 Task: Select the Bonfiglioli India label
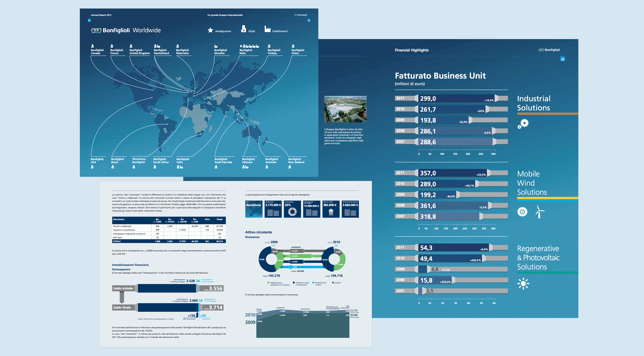click(x=183, y=161)
